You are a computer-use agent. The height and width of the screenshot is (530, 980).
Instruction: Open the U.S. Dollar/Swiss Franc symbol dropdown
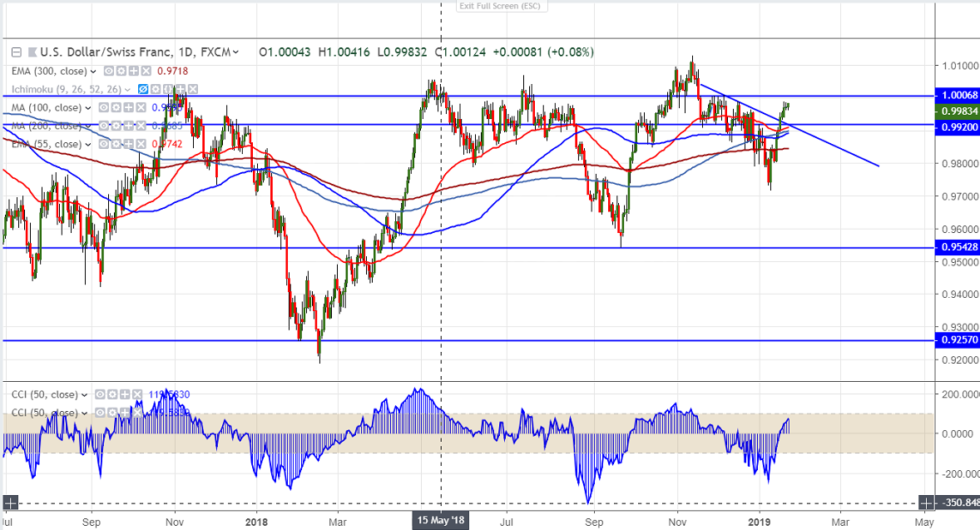[237, 52]
